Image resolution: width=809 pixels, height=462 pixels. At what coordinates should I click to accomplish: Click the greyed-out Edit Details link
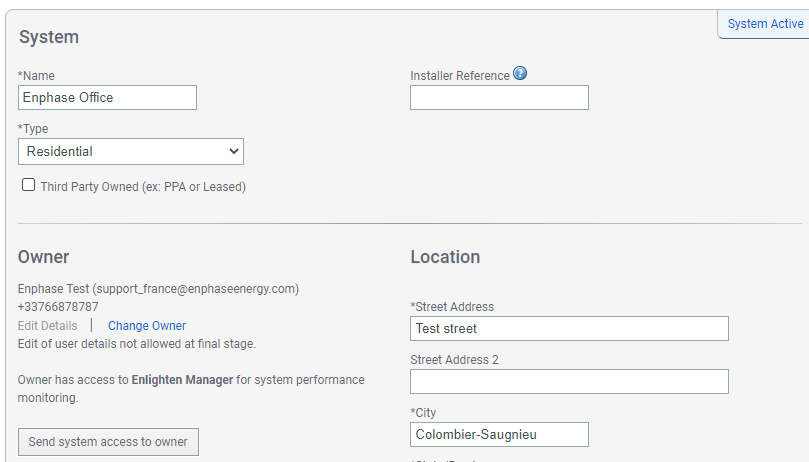tap(47, 326)
